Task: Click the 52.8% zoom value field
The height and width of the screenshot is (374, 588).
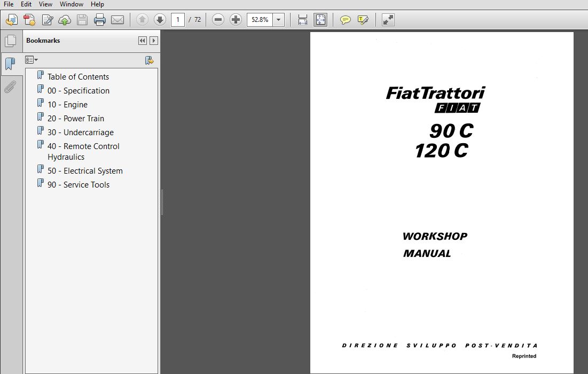Action: tap(260, 20)
